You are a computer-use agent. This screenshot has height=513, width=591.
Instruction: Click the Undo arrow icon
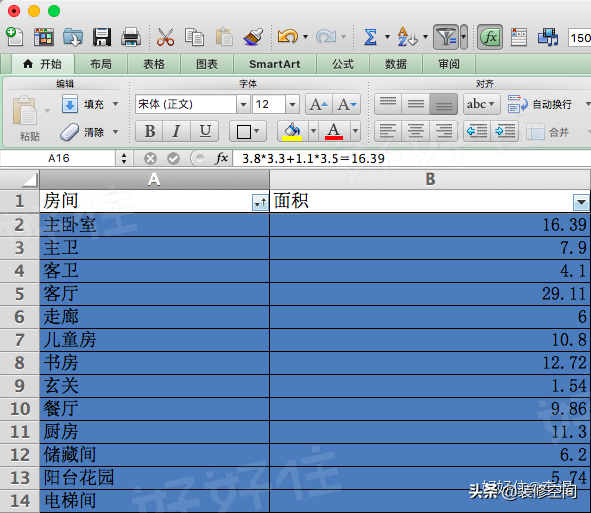point(288,37)
